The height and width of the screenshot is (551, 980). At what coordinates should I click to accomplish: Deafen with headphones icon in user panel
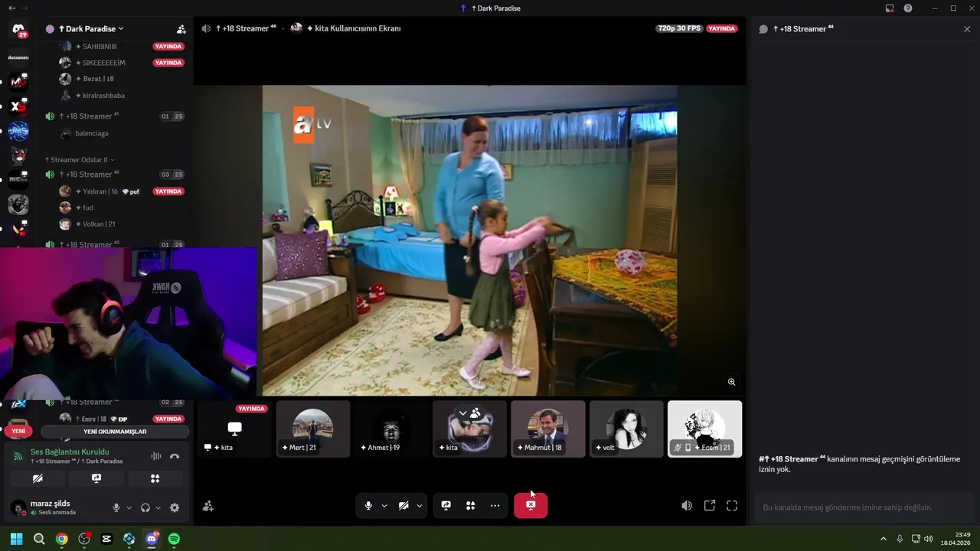pos(145,507)
